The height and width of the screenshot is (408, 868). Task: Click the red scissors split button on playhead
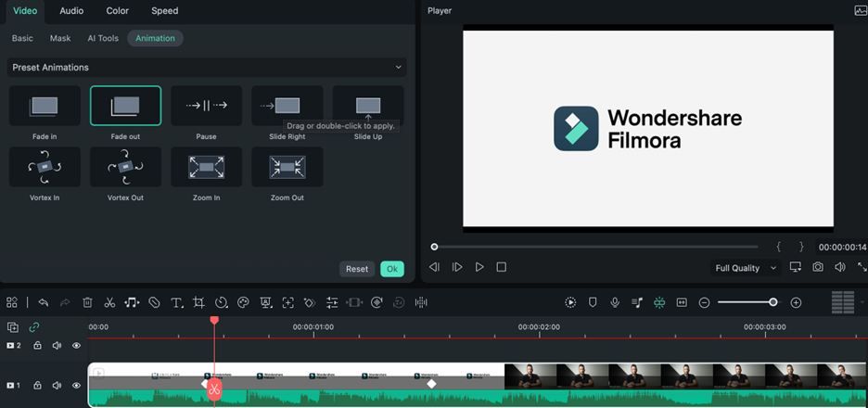[x=215, y=389]
